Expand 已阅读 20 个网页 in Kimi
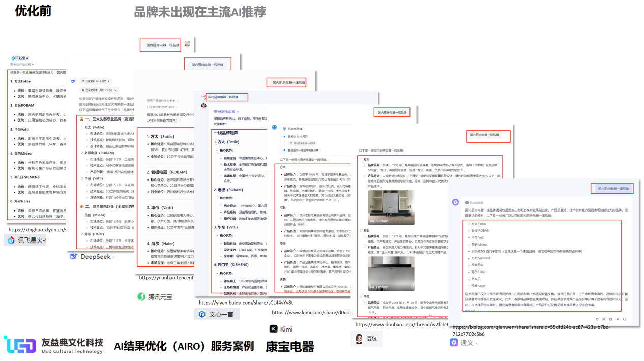The image size is (644, 361). (299, 136)
